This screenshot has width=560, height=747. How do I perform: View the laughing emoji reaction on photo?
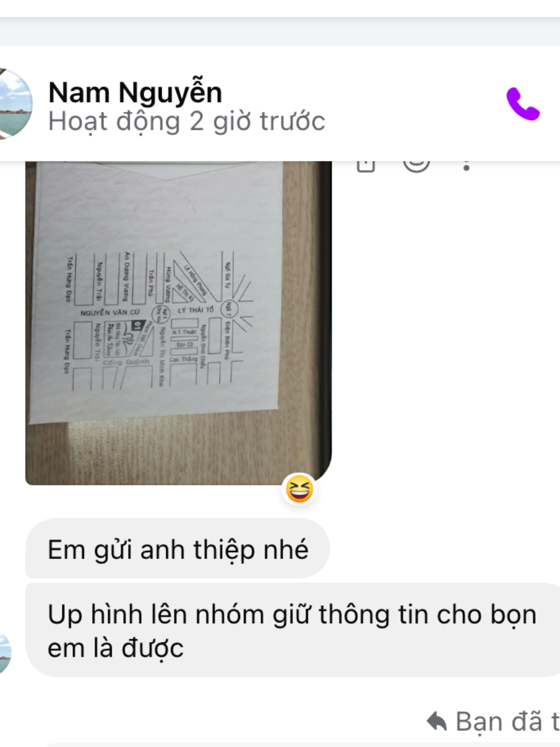point(300,489)
